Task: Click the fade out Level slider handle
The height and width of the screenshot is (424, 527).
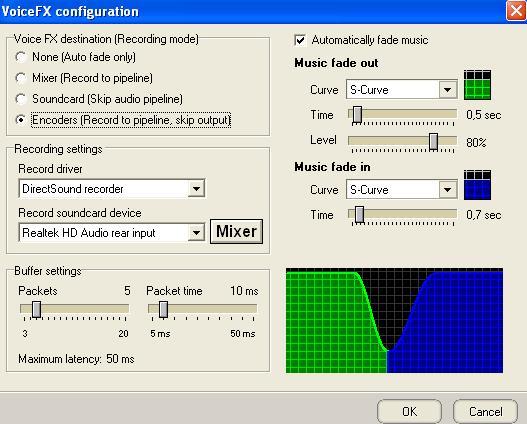Action: pos(434,141)
